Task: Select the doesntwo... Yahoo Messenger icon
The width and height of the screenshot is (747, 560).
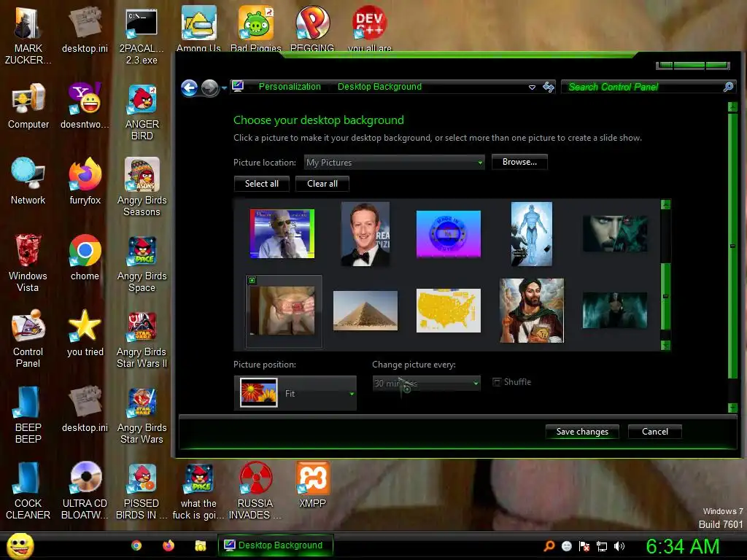Action: (85, 106)
